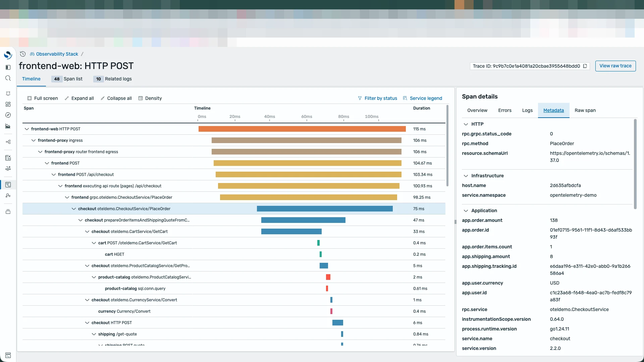Viewport: 644px width, 362px height.
Task: Open the console terminal icon at sidebar bottom
Action: [8, 355]
